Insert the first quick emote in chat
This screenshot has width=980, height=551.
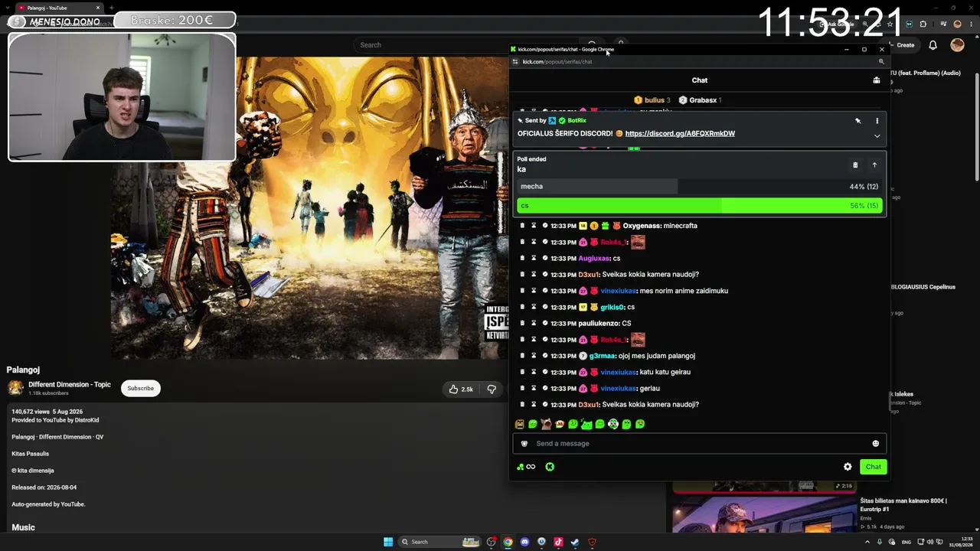520,424
